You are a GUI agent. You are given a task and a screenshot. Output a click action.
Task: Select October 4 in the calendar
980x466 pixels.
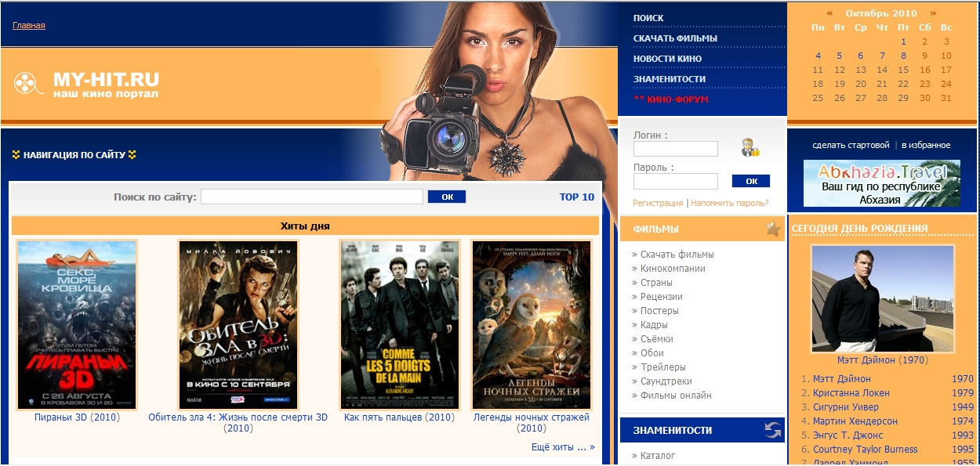click(818, 56)
